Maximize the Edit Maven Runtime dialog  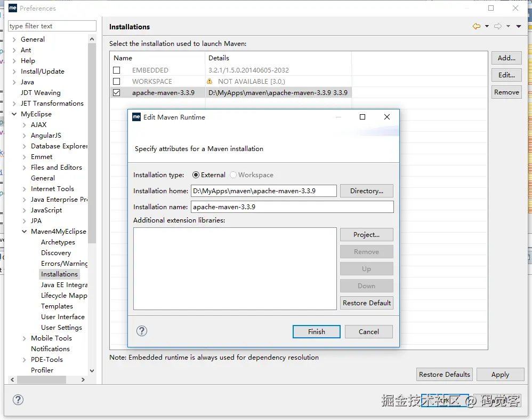click(362, 117)
